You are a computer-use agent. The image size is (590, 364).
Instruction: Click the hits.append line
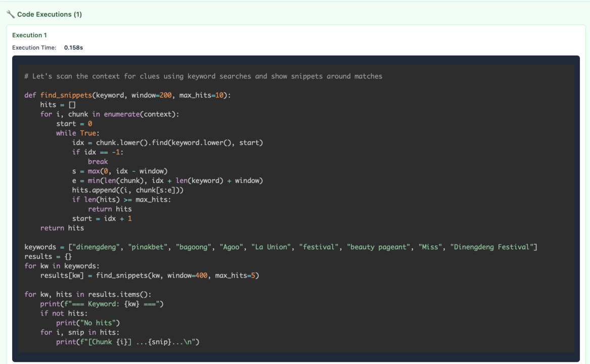pos(127,190)
